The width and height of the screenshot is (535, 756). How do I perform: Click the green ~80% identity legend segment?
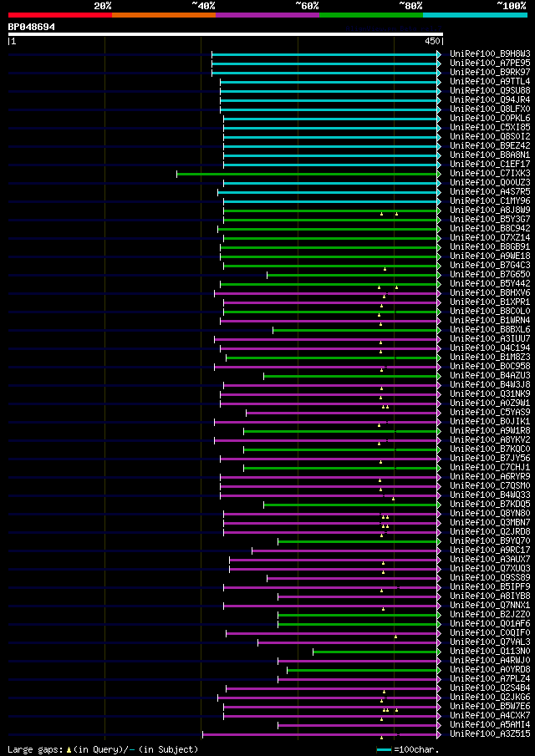point(371,15)
